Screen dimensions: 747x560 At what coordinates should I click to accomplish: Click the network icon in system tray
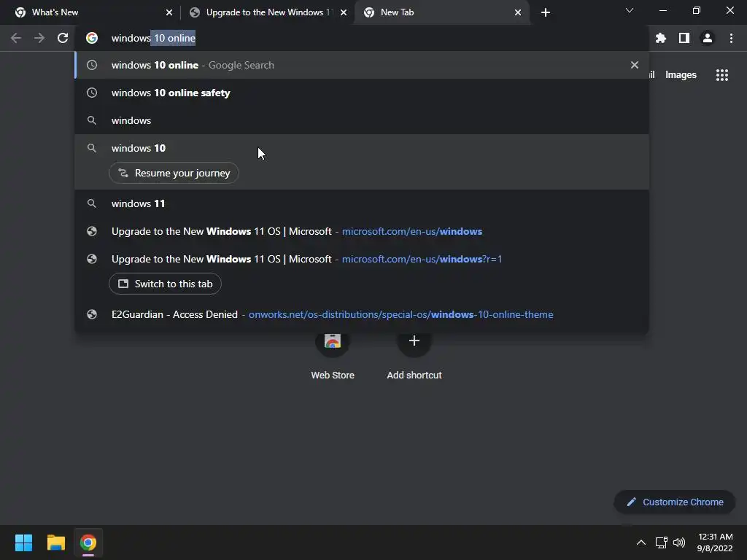(x=661, y=542)
